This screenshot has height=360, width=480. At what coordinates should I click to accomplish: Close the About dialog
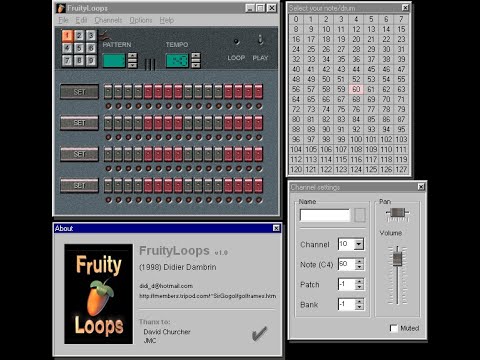(x=276, y=228)
